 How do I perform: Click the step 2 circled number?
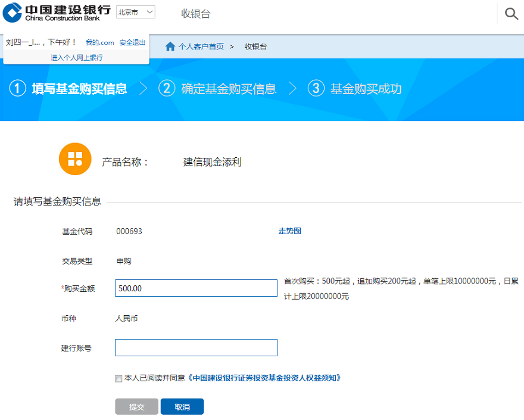click(167, 89)
